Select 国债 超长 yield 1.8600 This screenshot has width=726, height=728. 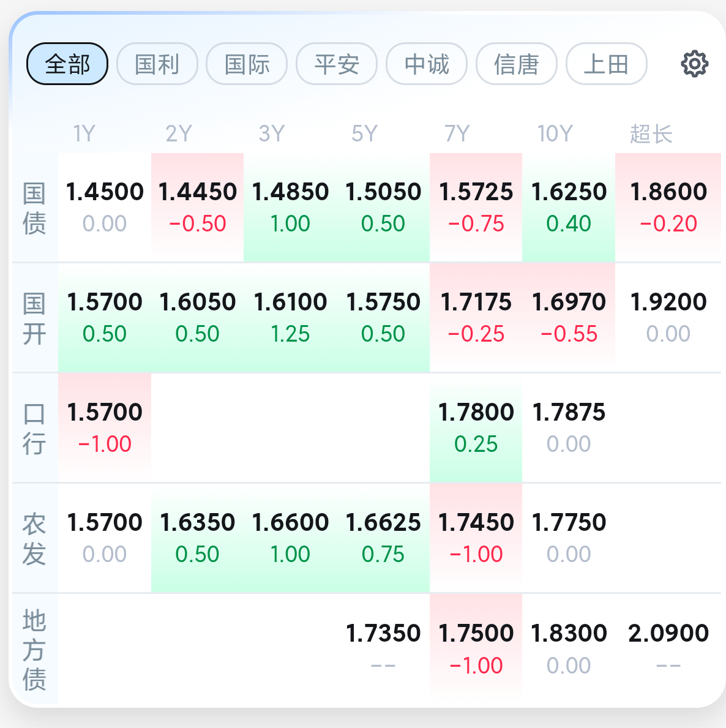point(668,207)
